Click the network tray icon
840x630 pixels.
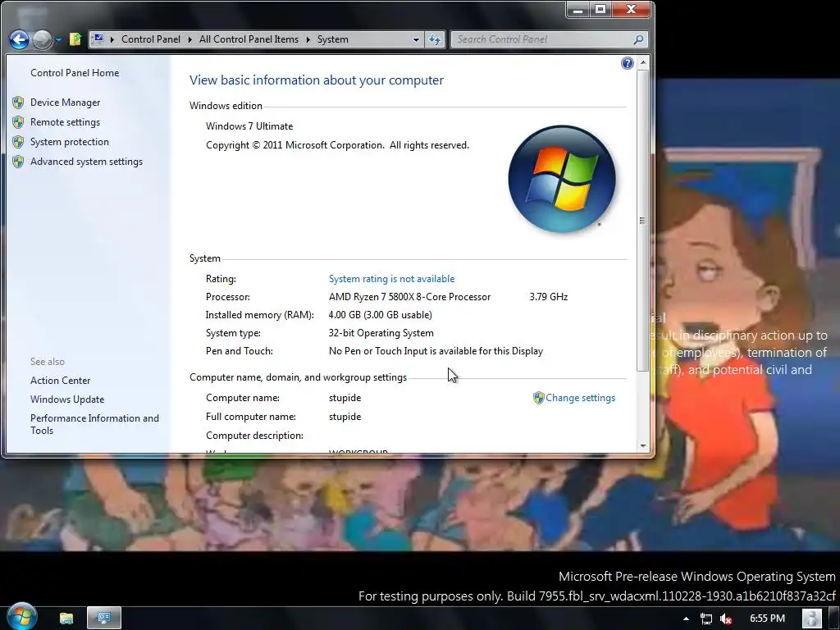point(706,619)
